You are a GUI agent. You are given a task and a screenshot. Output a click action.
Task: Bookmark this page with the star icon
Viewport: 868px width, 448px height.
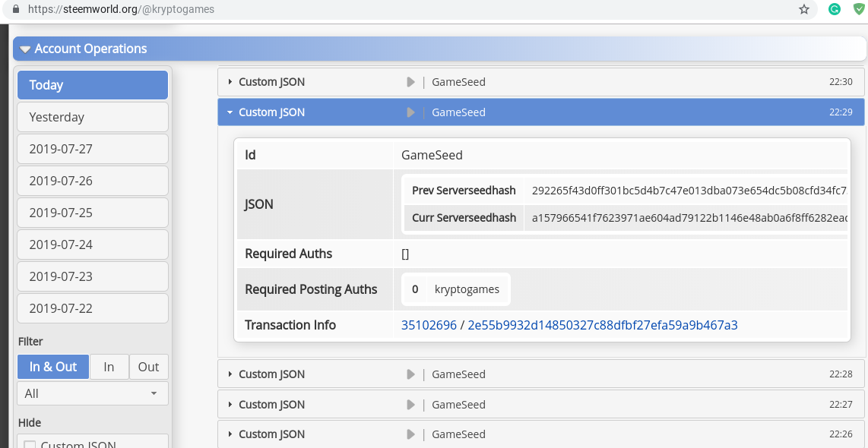tap(804, 10)
